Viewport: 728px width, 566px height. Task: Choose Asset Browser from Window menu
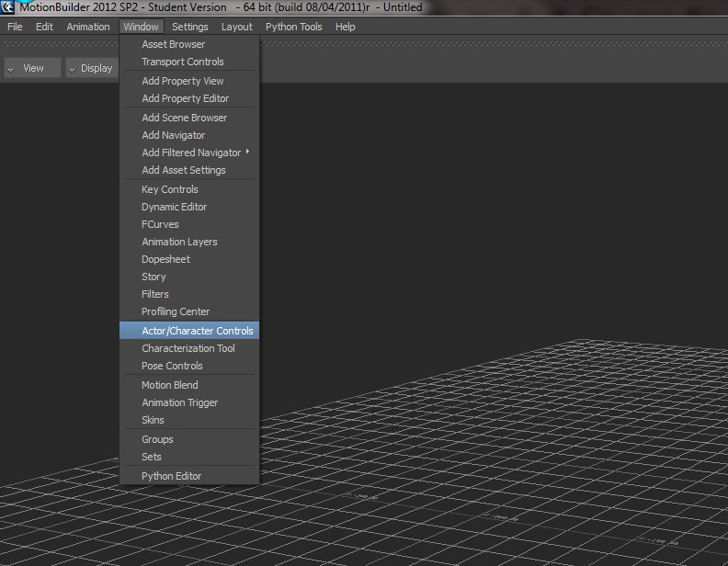(189, 44)
